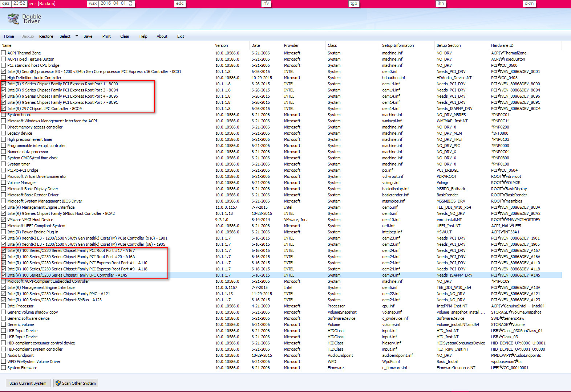
Task: Click Print in the toolbar
Action: [x=106, y=36]
